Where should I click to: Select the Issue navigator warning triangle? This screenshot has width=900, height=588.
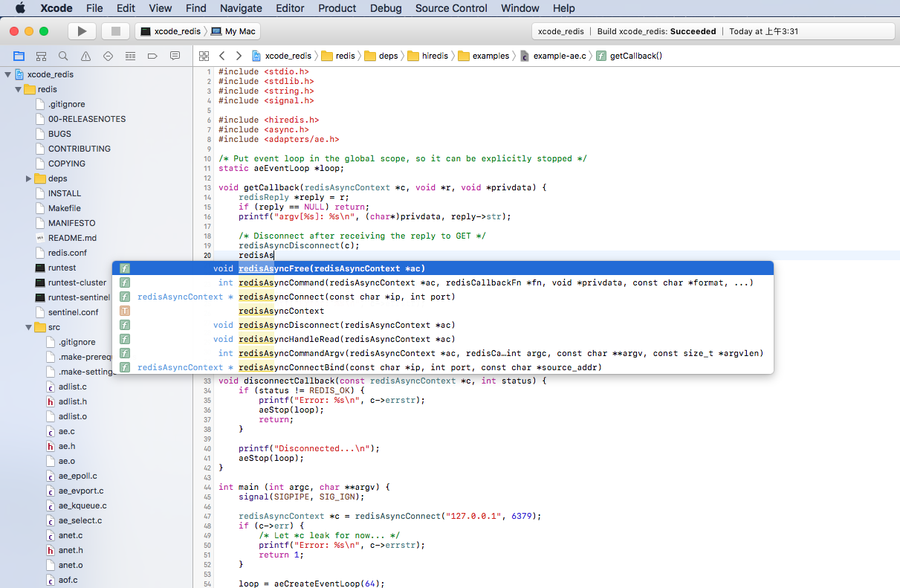(x=86, y=55)
